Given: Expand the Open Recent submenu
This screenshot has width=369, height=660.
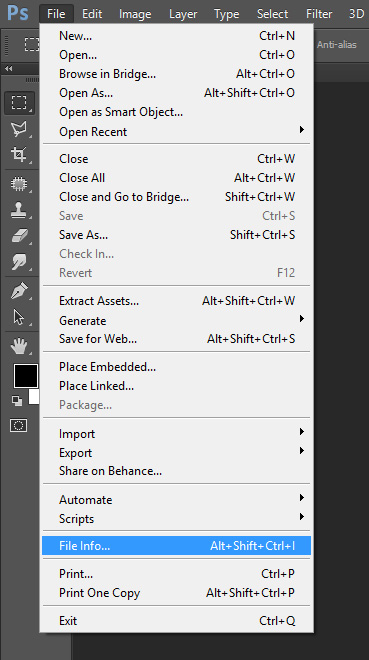Looking at the screenshot, I should click(x=177, y=131).
